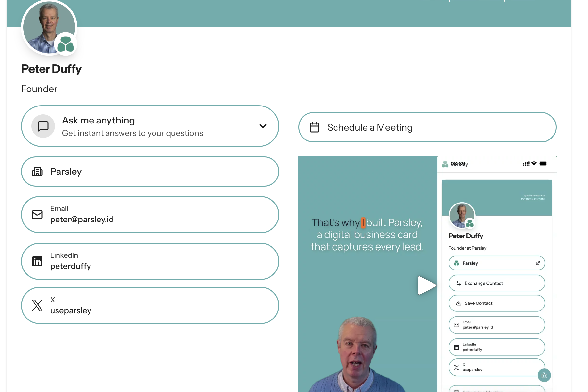The width and height of the screenshot is (588, 392).
Task: Open the Parsley company card
Action: tap(150, 171)
